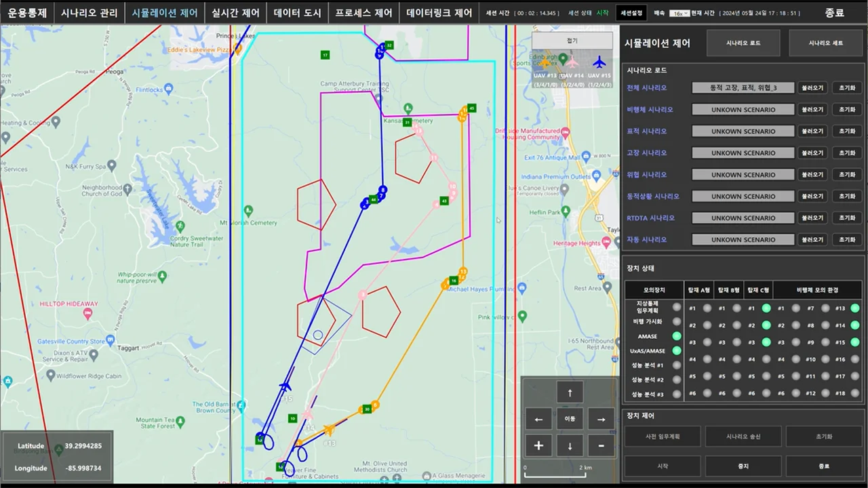Image resolution: width=868 pixels, height=488 pixels.
Task: Toggle the 비행 가시화 indicator
Action: click(x=676, y=321)
